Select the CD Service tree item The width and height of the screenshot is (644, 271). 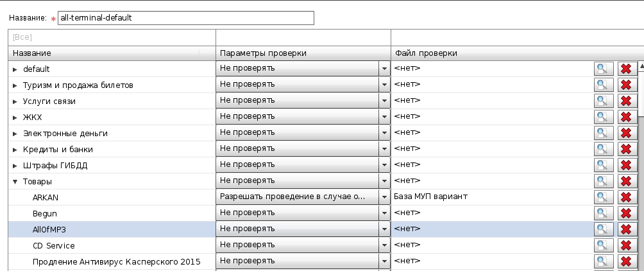[x=54, y=246]
